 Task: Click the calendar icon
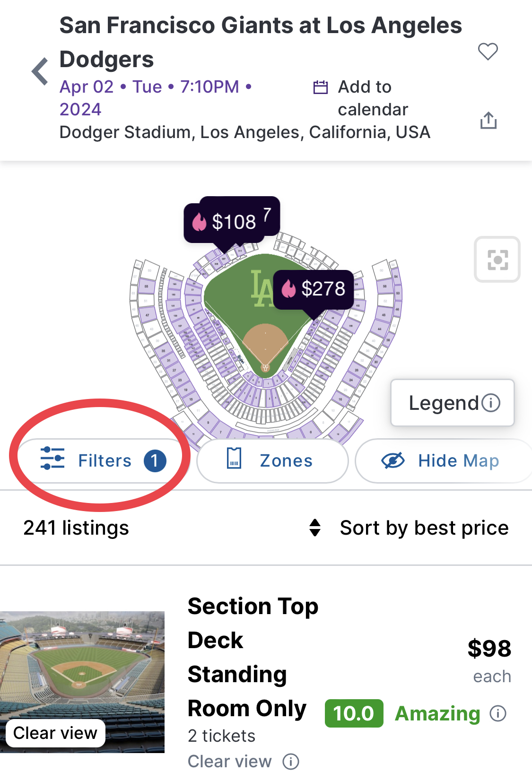(321, 87)
